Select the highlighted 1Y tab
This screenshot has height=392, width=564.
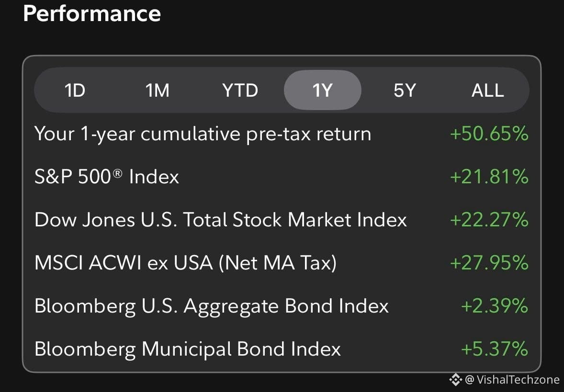coord(323,90)
